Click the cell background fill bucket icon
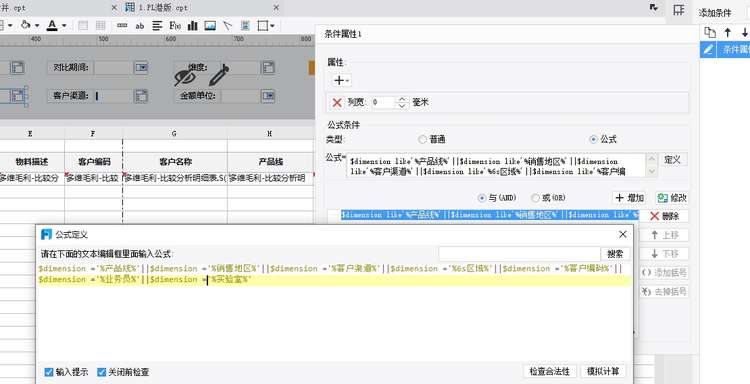The height and width of the screenshot is (384, 750). (x=26, y=25)
